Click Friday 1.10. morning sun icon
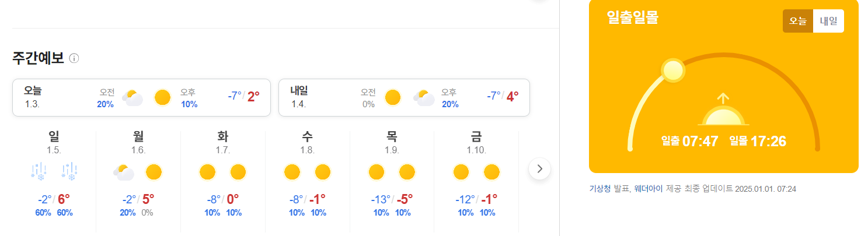 [461, 172]
